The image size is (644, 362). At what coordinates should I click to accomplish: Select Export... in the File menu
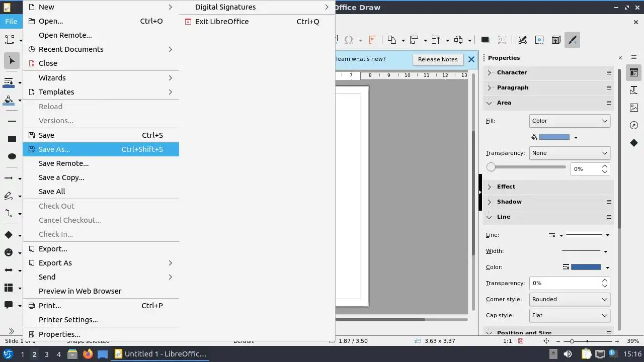101,249
